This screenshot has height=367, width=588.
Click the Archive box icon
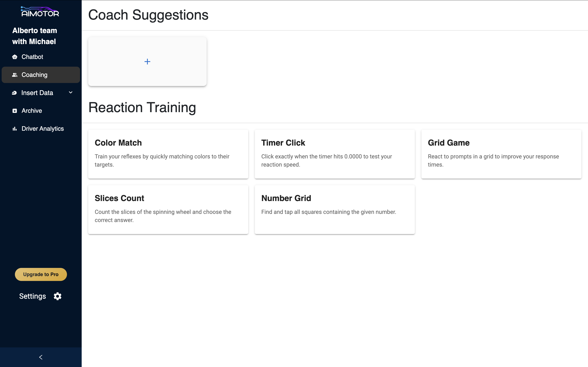coord(15,111)
